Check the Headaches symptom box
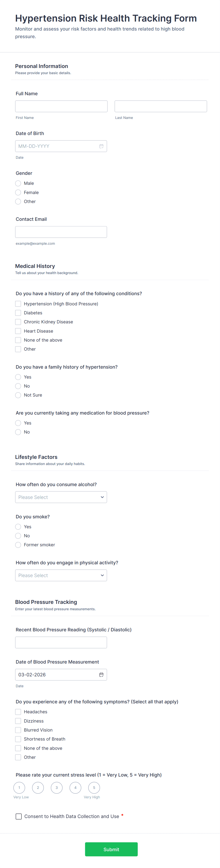The height and width of the screenshot is (868, 220). point(18,712)
